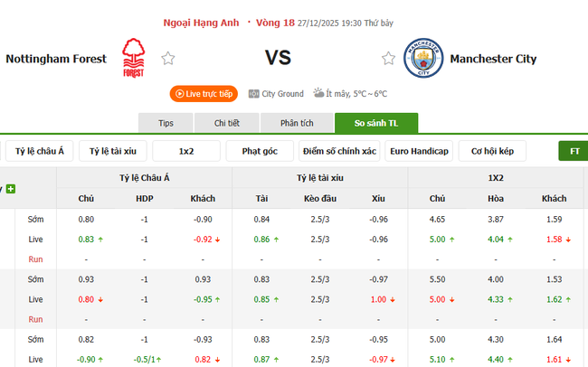Expand companies with the green plus icon
This screenshot has height=367, width=588.
[11, 189]
